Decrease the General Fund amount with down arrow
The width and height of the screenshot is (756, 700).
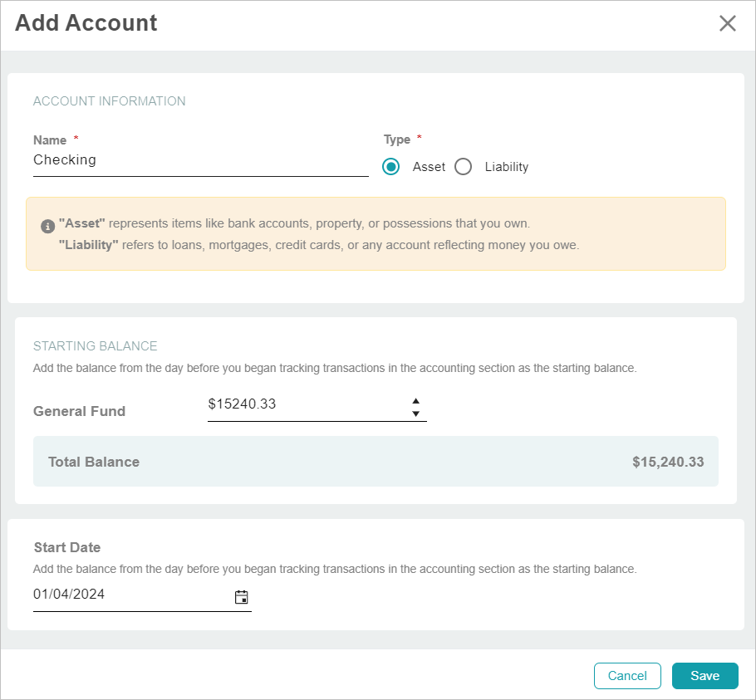point(415,412)
